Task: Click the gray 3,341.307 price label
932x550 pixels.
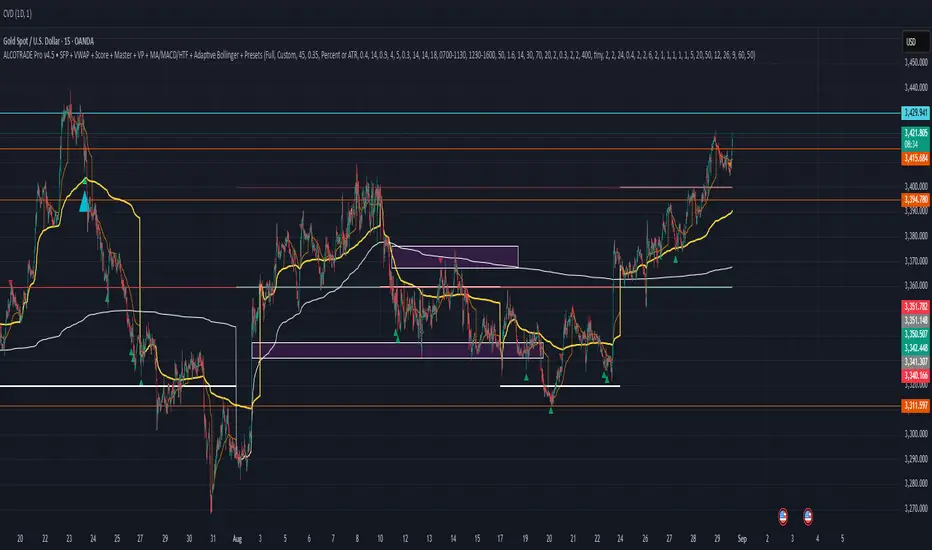Action: tap(915, 362)
